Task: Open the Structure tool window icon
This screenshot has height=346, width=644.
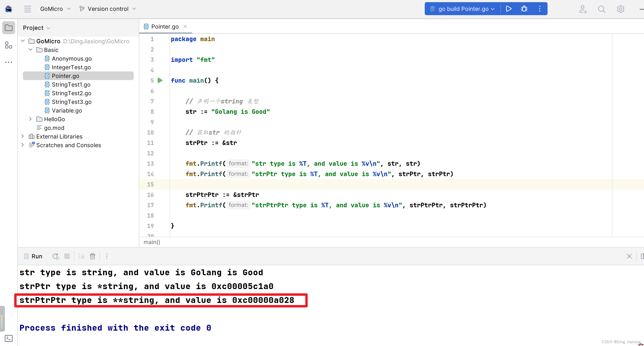Action: [8, 45]
